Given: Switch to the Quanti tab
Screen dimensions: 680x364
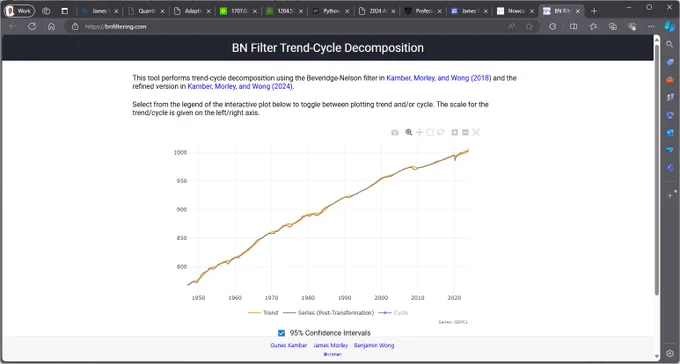Looking at the screenshot, I should [146, 11].
